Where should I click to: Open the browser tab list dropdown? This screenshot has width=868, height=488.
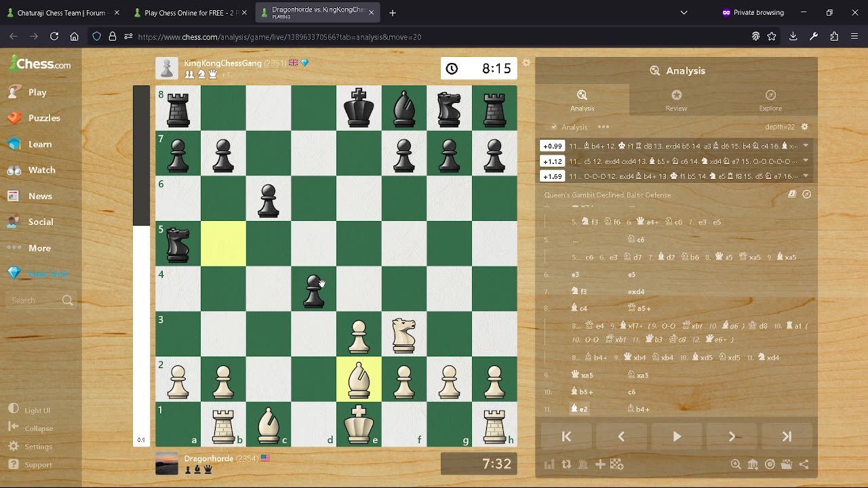coord(684,12)
